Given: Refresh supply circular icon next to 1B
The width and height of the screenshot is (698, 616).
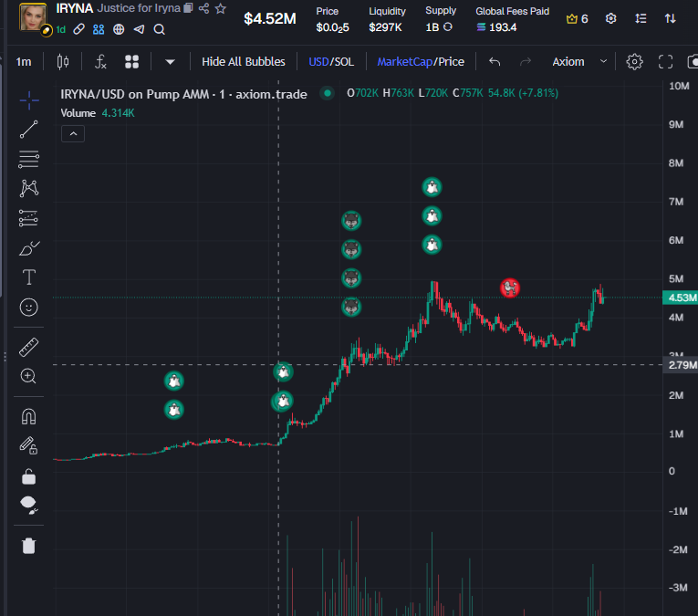Looking at the screenshot, I should (448, 27).
